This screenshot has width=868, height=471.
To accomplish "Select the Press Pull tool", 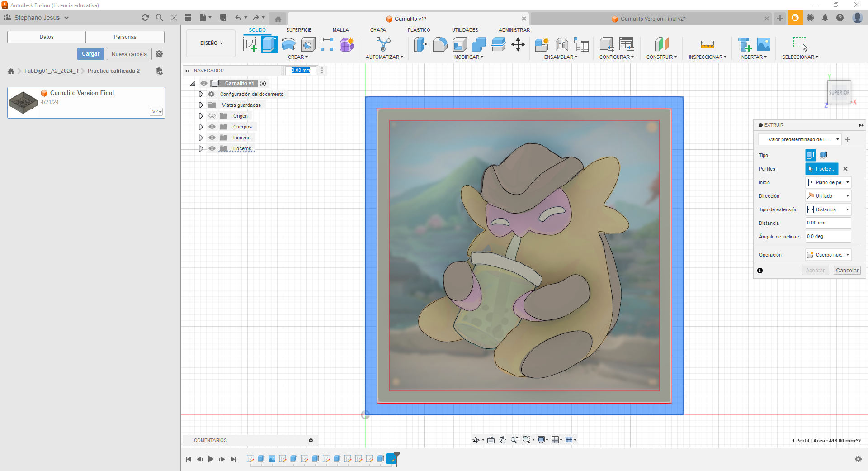I will 420,44.
